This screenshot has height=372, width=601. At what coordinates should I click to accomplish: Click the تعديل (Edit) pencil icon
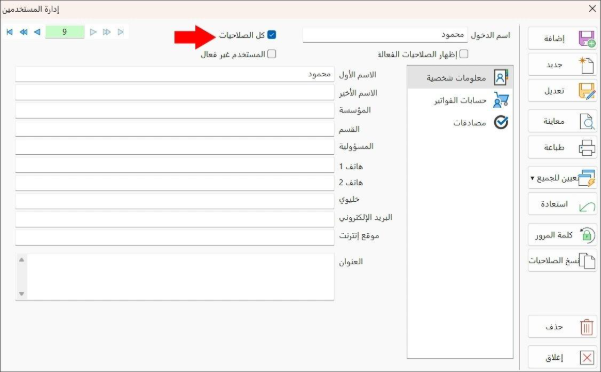point(586,91)
